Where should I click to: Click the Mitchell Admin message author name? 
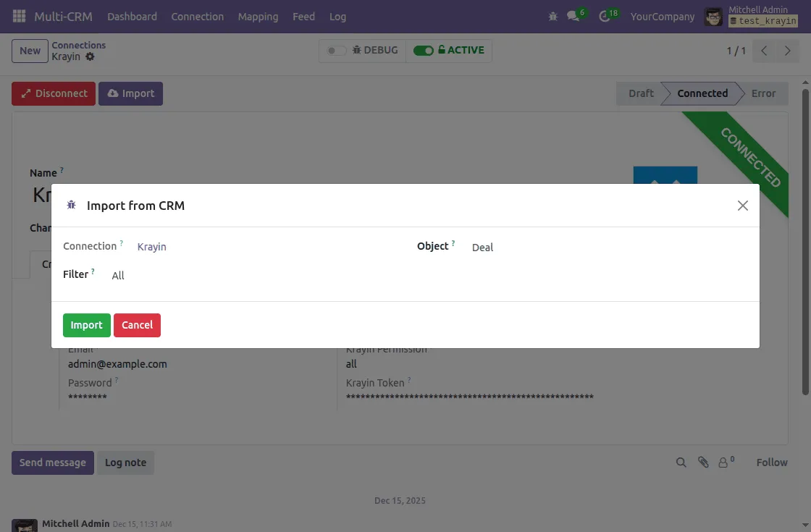point(75,523)
